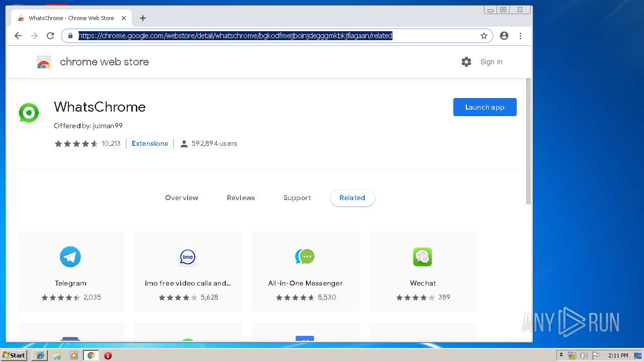
Task: Open the web store settings gear
Action: coord(466,62)
